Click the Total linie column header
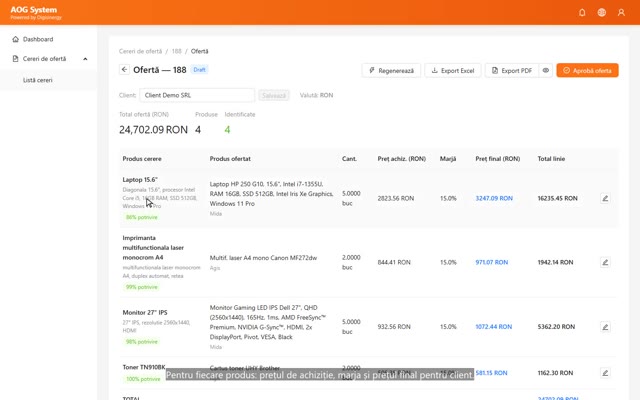Image resolution: width=640 pixels, height=400 pixels. click(551, 159)
